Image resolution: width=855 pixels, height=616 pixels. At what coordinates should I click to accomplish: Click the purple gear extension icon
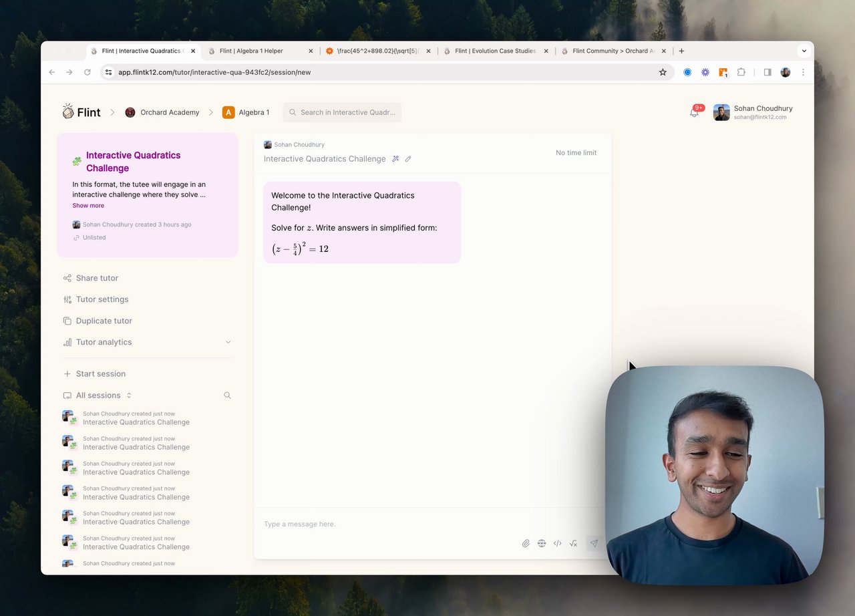tap(705, 72)
